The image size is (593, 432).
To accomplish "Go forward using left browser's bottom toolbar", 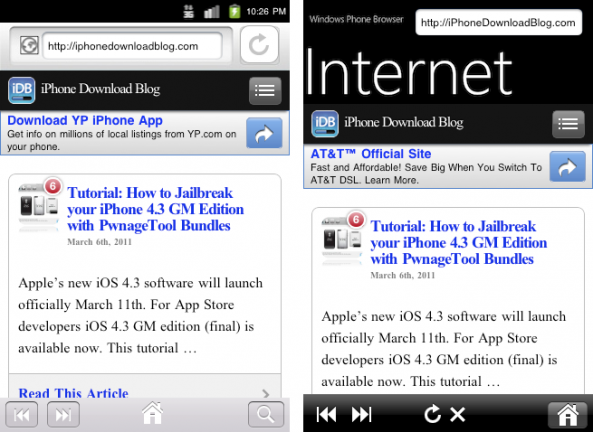I will 63,415.
